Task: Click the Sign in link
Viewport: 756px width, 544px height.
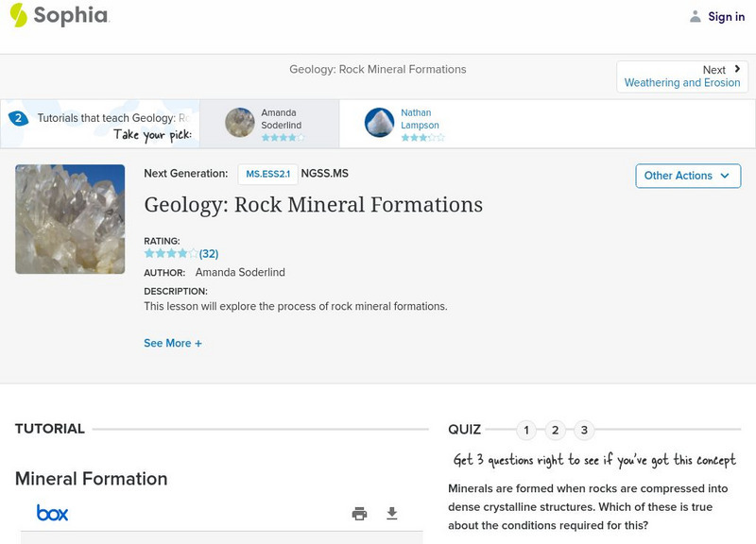Action: pos(726,16)
